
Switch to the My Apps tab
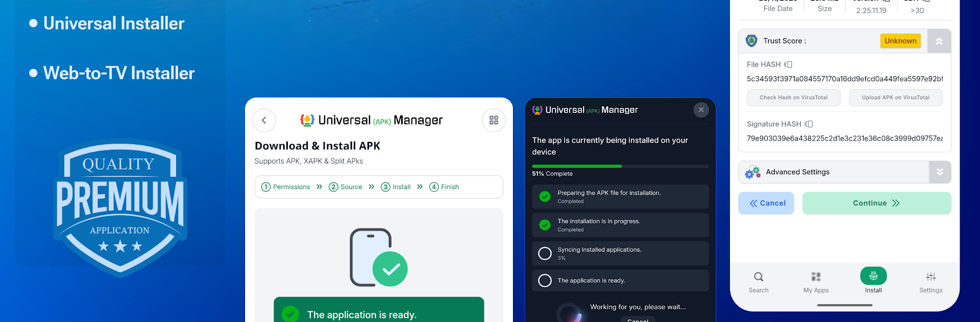[x=816, y=282]
